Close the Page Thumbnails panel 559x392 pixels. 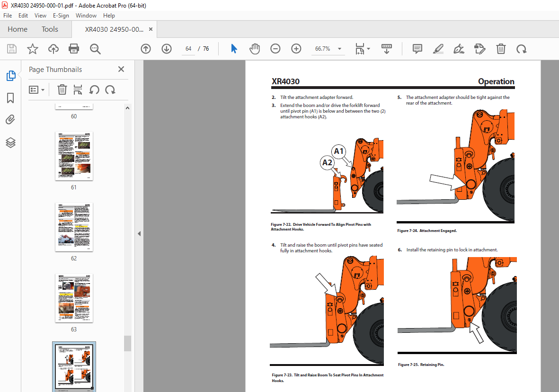click(x=121, y=69)
